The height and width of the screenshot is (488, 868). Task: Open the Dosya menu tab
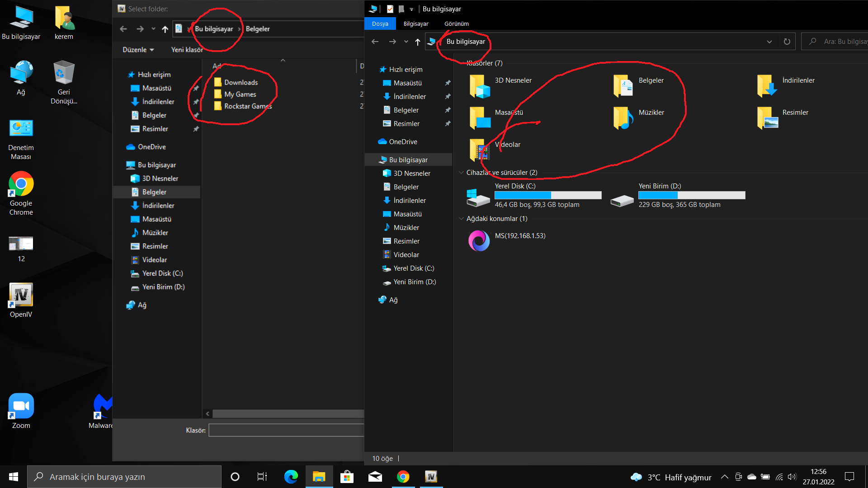(x=380, y=23)
